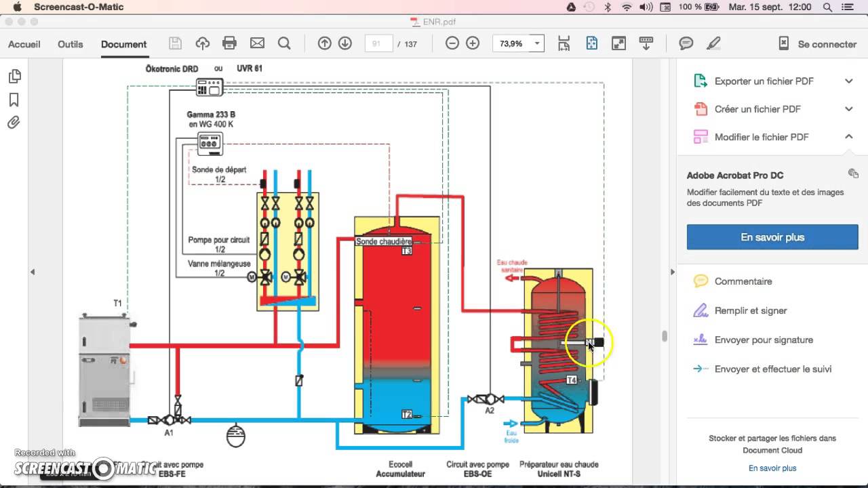Image resolution: width=868 pixels, height=488 pixels.
Task: Click the scrolling page fit icon
Action: pos(564,43)
